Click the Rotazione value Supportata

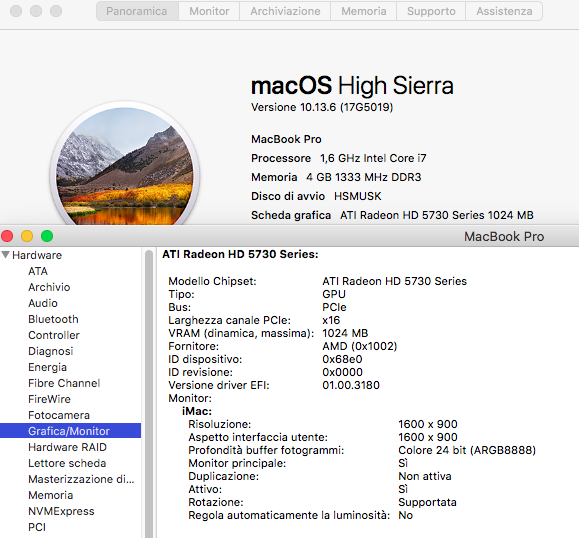(x=427, y=502)
